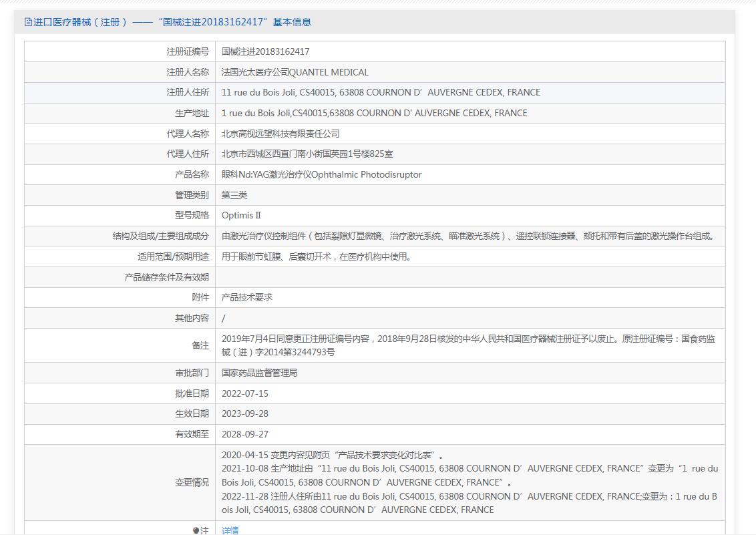Click the approving department 国家药品监督管理局
Screen dimensions: 756x535
tap(259, 373)
